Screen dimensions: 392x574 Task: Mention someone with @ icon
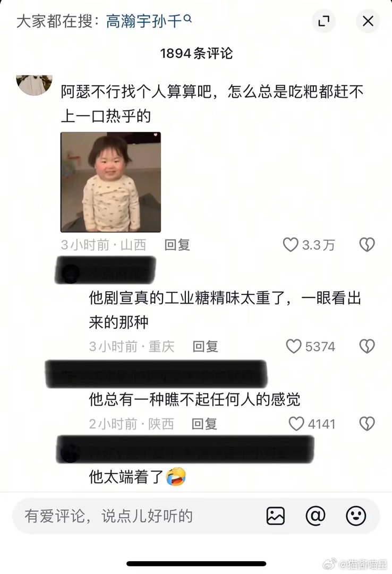[x=316, y=516]
